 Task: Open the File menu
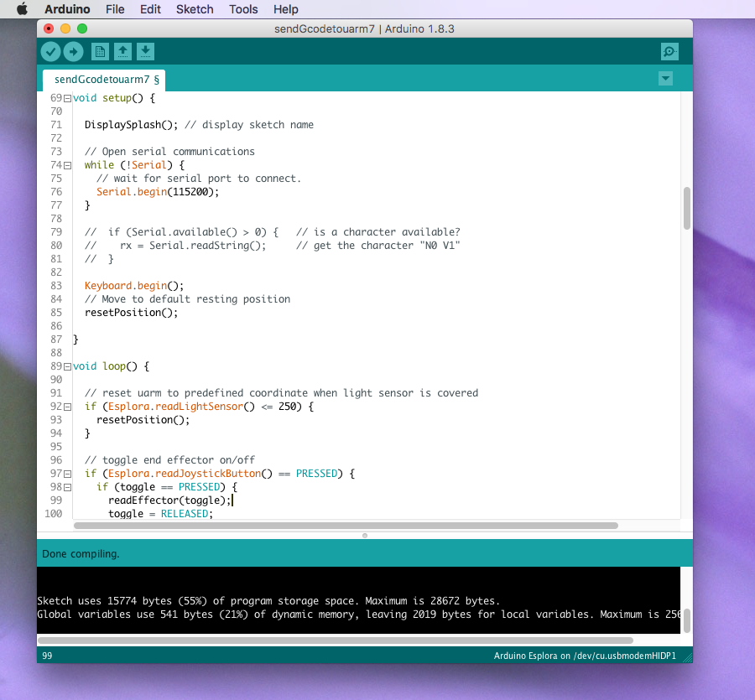tap(115, 9)
